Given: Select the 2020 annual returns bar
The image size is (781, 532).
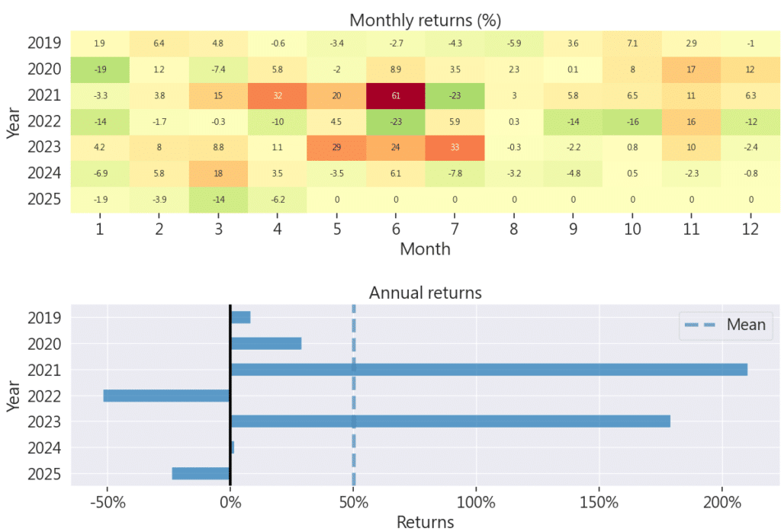Looking at the screenshot, I should pos(265,344).
